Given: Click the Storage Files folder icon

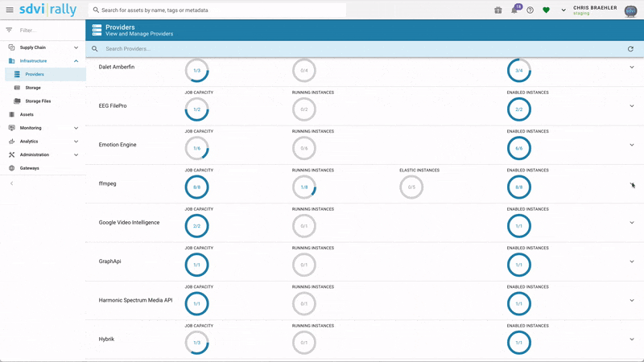Looking at the screenshot, I should [x=17, y=101].
